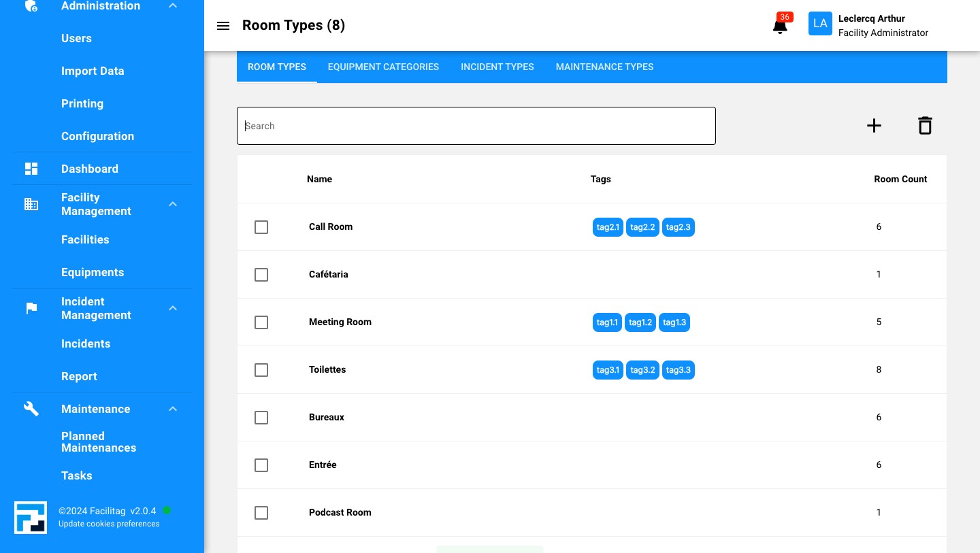980x553 pixels.
Task: Click Update cookies preferences
Action: click(x=109, y=524)
